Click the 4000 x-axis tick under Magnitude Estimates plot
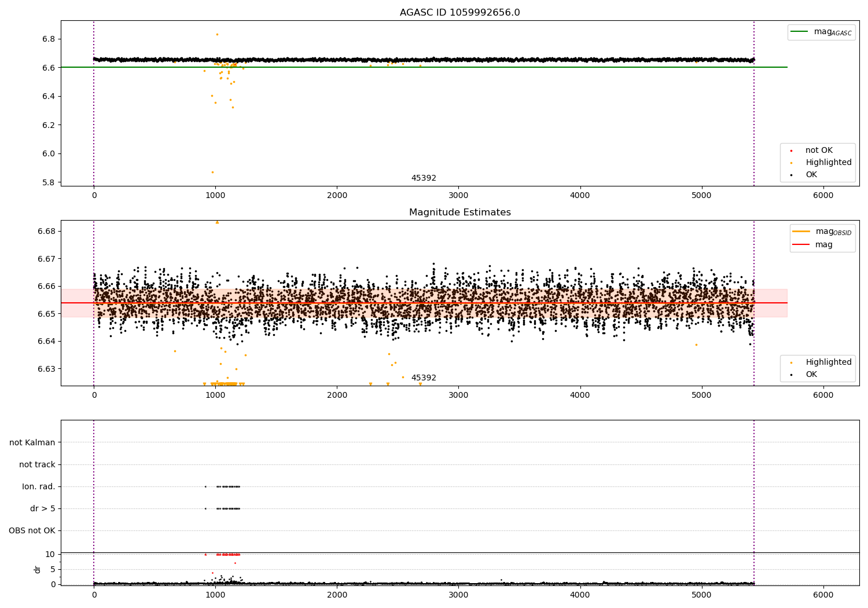This screenshot has height=608, width=868. 580,395
